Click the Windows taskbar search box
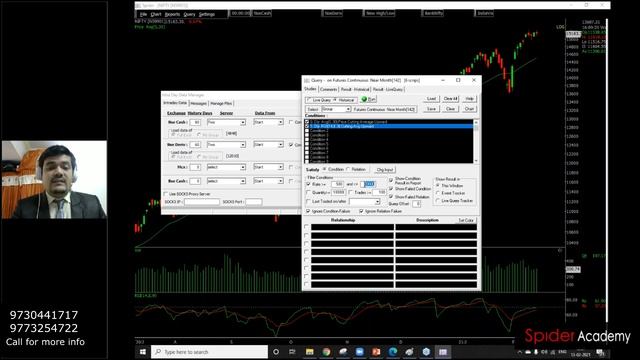Viewport: 640px width, 360px height. [x=210, y=352]
